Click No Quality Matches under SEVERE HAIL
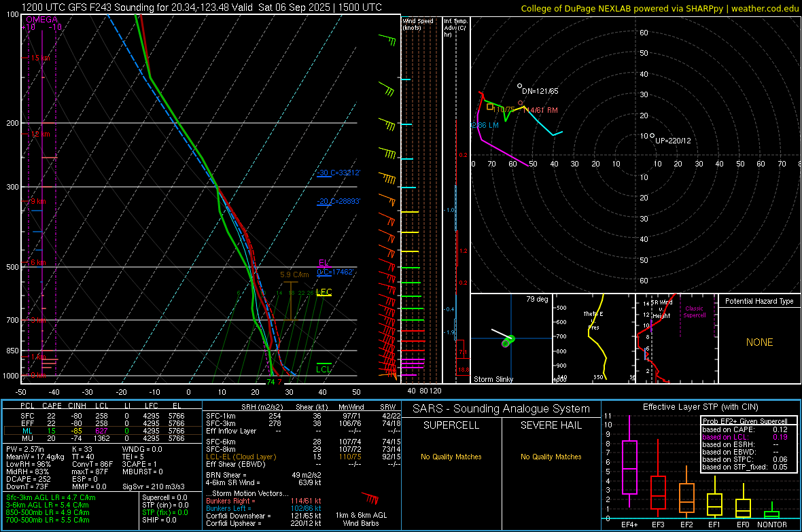This screenshot has height=532, width=802. [551, 457]
